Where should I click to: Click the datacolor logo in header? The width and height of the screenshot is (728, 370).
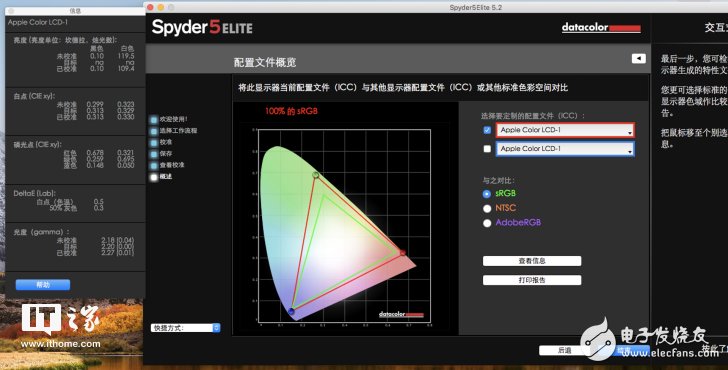click(x=601, y=28)
